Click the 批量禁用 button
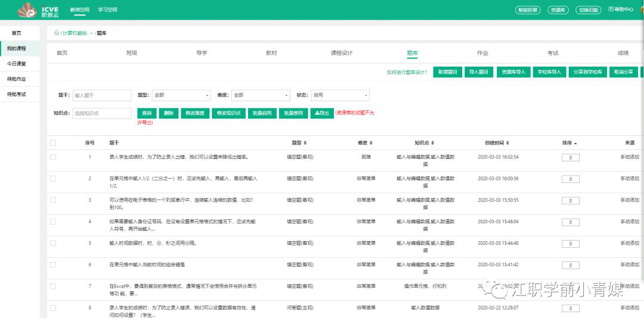This screenshot has width=644, height=318. point(293,113)
